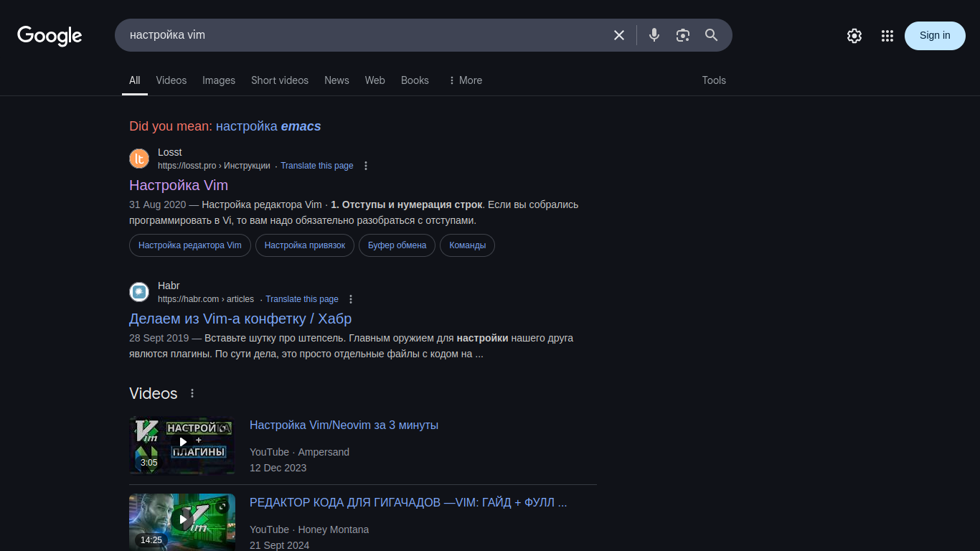
Task: Click the 12 Dec 2023 date text
Action: tap(278, 468)
